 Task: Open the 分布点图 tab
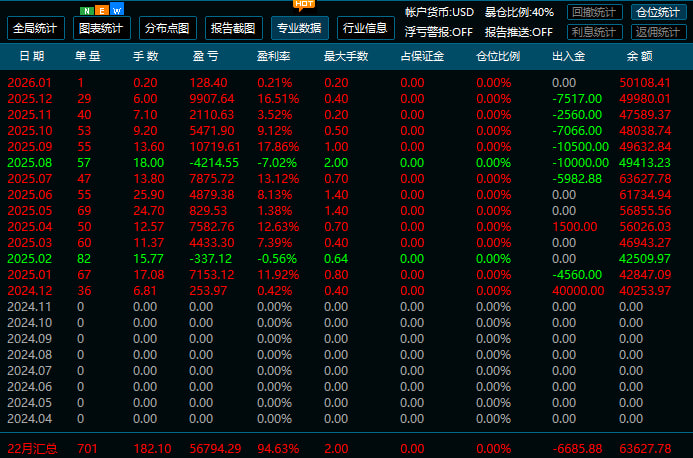click(168, 28)
